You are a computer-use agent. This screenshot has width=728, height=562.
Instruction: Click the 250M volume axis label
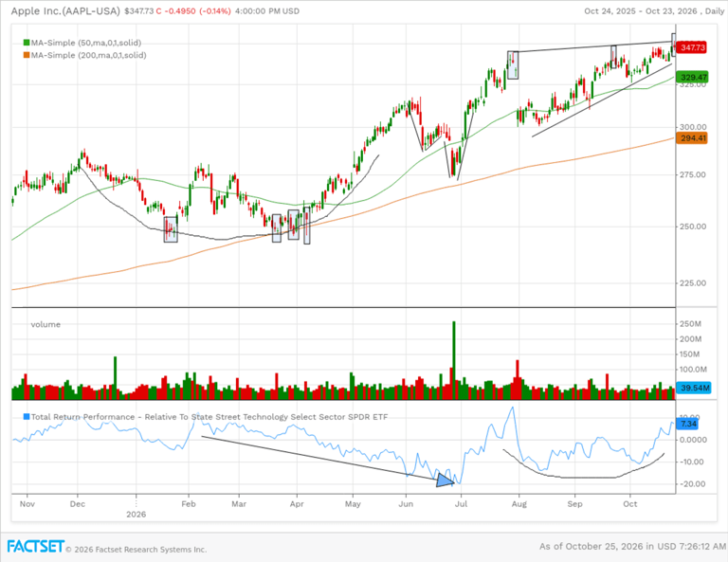coord(690,324)
